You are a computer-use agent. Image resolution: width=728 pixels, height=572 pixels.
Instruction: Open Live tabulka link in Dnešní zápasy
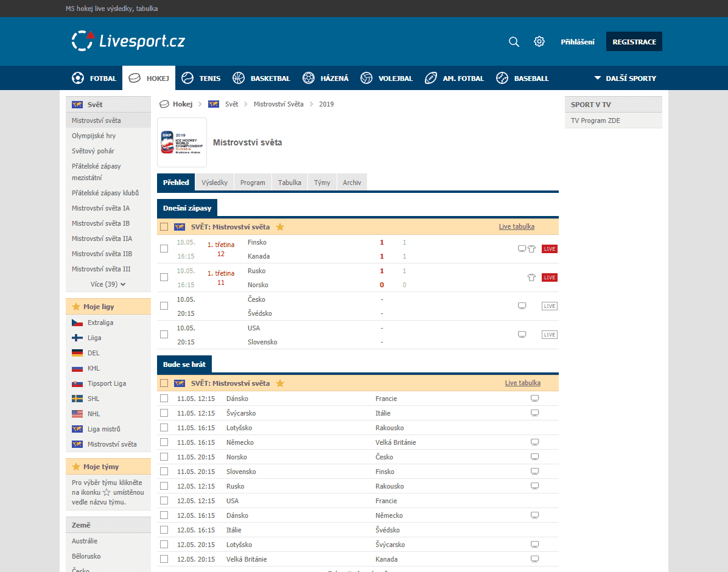point(516,226)
